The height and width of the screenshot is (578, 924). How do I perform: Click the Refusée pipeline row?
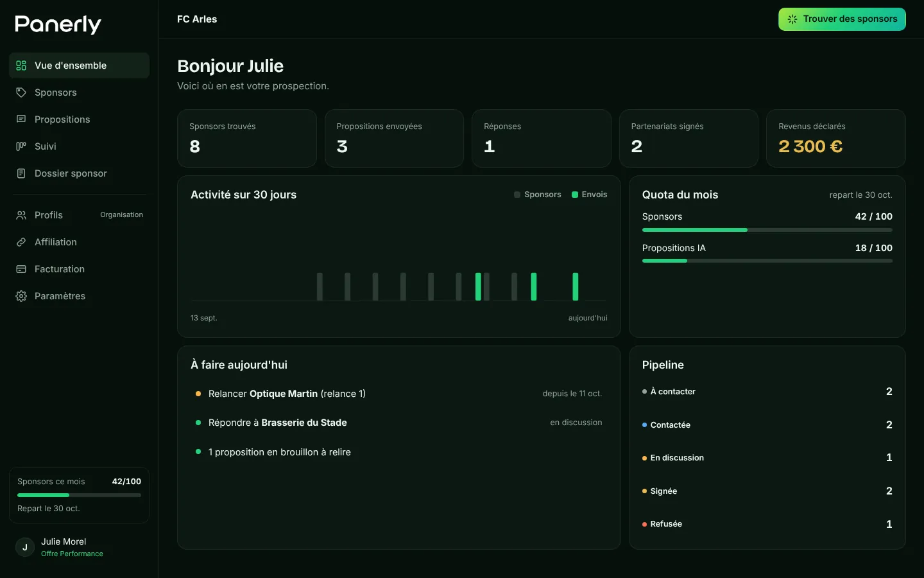tap(767, 524)
